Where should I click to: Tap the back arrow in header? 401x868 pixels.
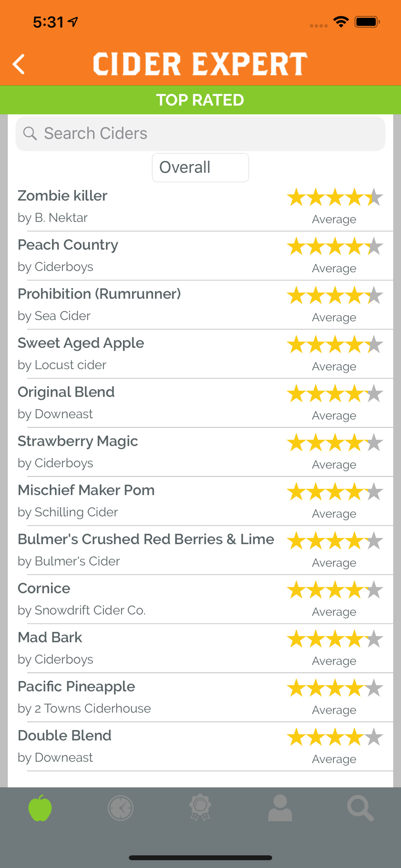19,64
